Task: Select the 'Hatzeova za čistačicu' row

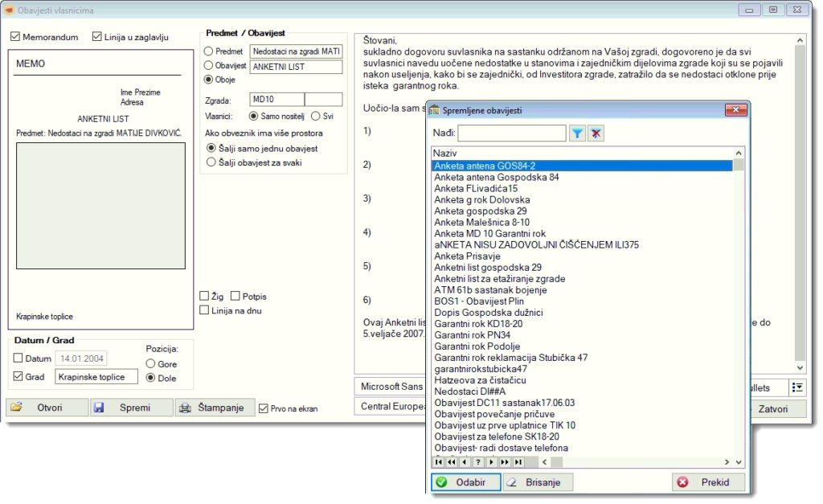Action: pos(582,380)
